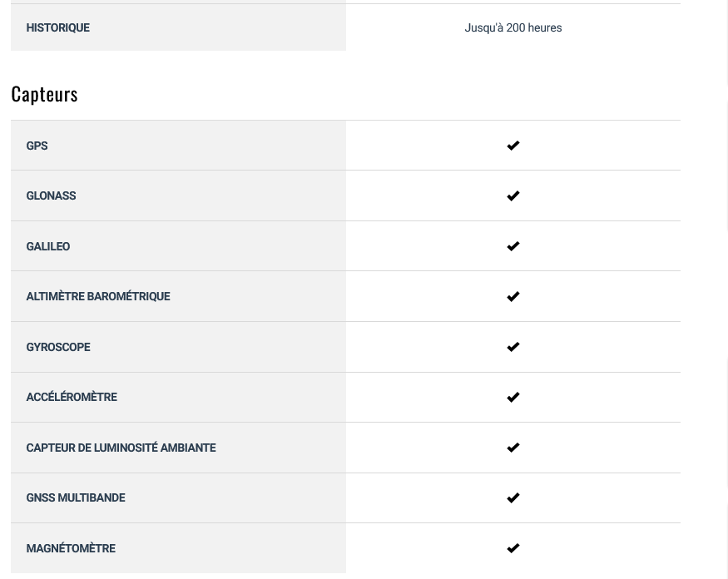Click the GALILEO label cell
Image resolution: width=728 pixels, height=579 pixels.
pyautogui.click(x=48, y=246)
